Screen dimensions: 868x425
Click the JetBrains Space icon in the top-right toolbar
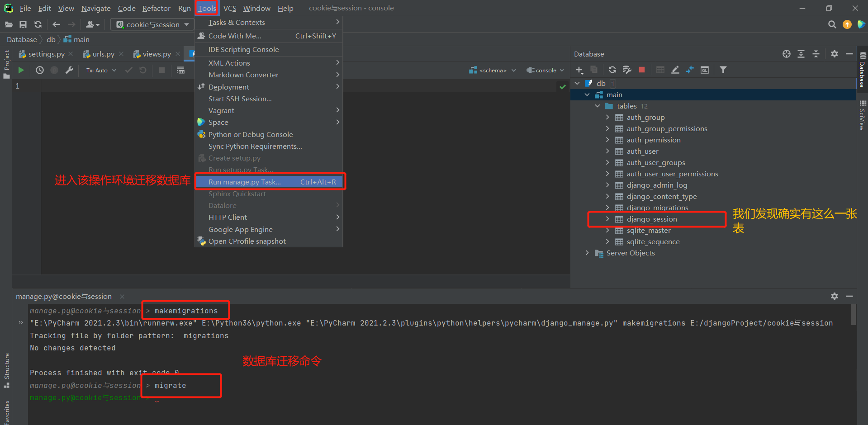[861, 24]
